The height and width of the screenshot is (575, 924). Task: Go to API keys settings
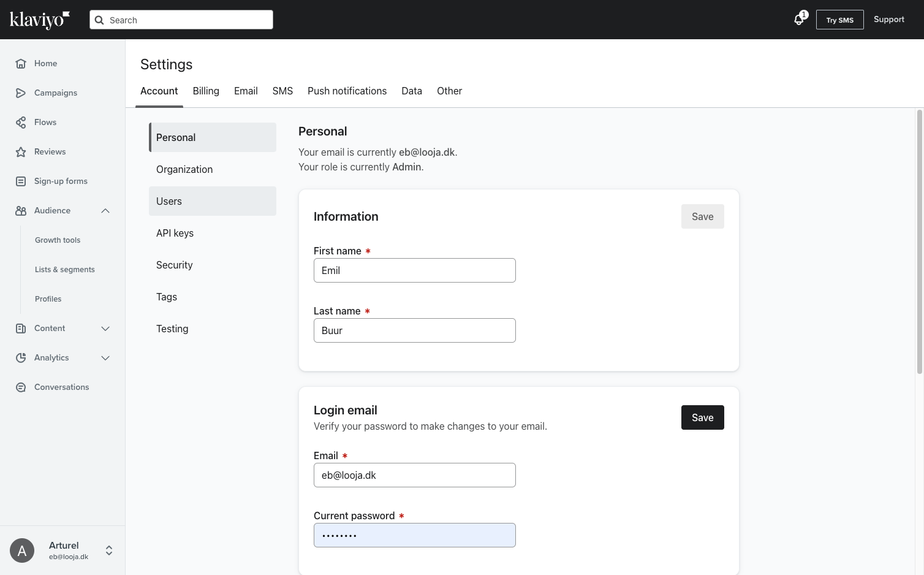click(x=213, y=233)
